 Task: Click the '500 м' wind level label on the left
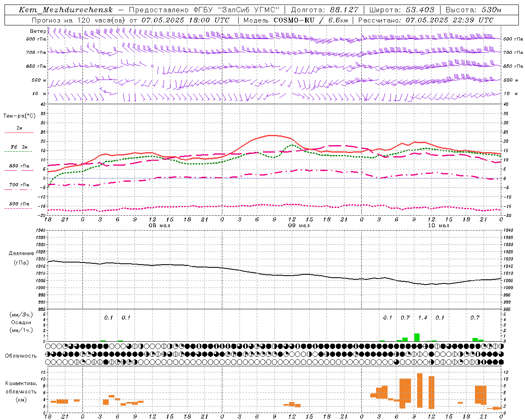tap(39, 80)
